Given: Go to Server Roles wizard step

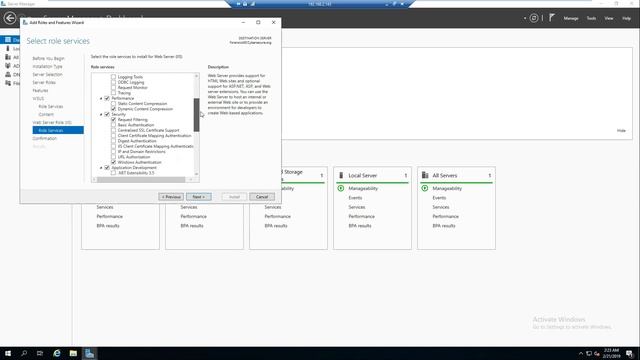Looking at the screenshot, I should [x=44, y=82].
